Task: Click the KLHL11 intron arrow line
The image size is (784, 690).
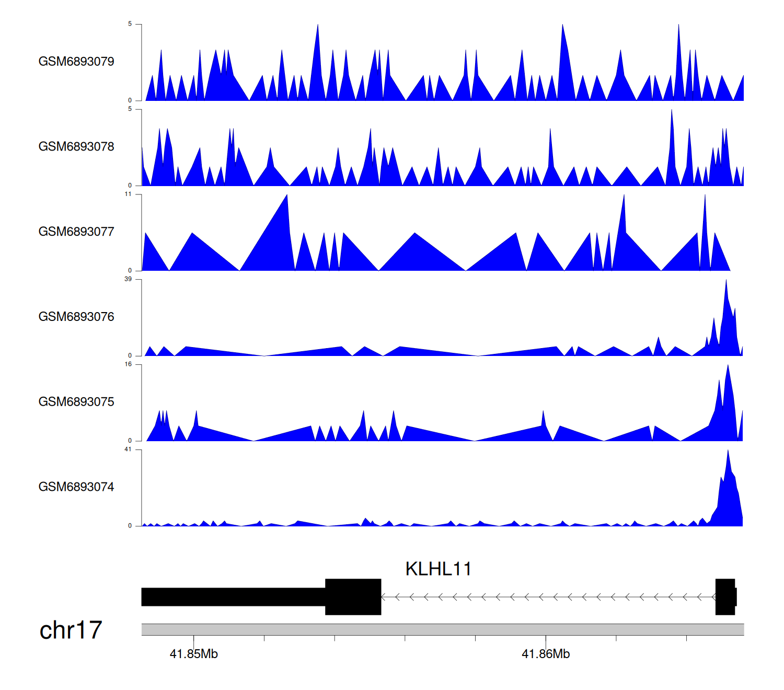Action: click(548, 597)
